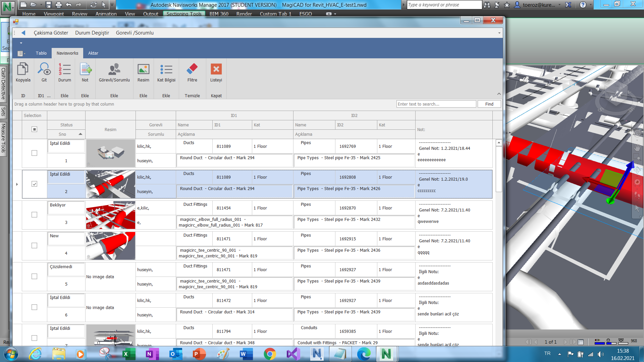This screenshot has height=362, width=644.
Task: Switch to the Aktar tab
Action: pos(93,53)
